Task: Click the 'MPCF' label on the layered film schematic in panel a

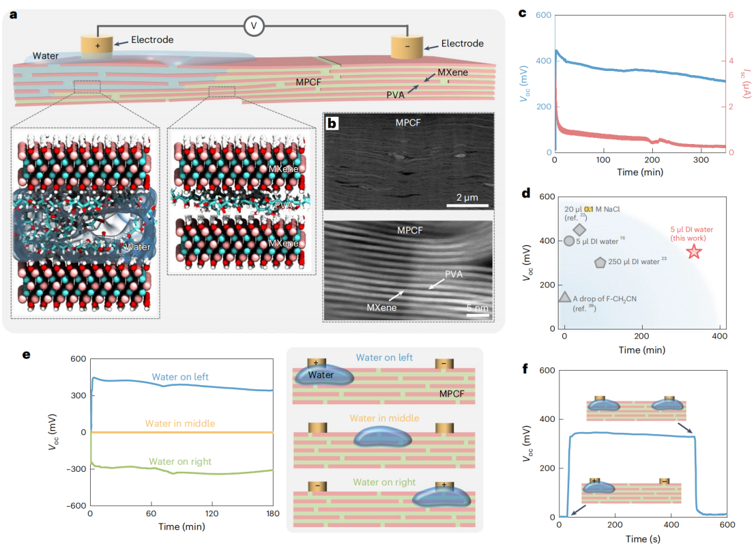Action: click(x=308, y=82)
